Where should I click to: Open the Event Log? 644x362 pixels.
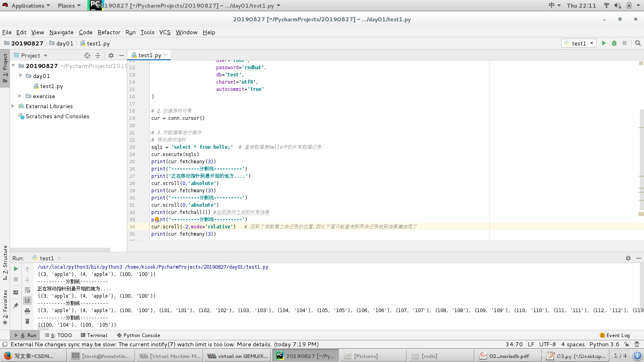pos(615,335)
